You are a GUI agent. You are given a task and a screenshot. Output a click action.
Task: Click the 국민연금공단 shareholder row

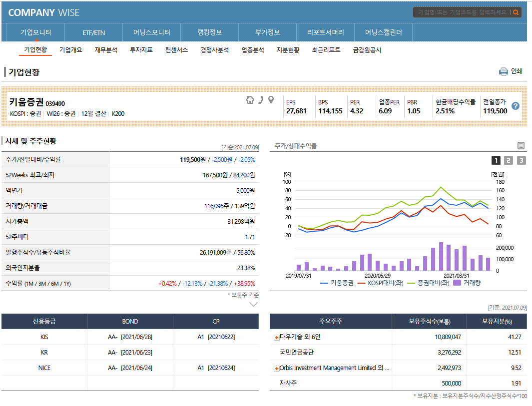point(398,353)
